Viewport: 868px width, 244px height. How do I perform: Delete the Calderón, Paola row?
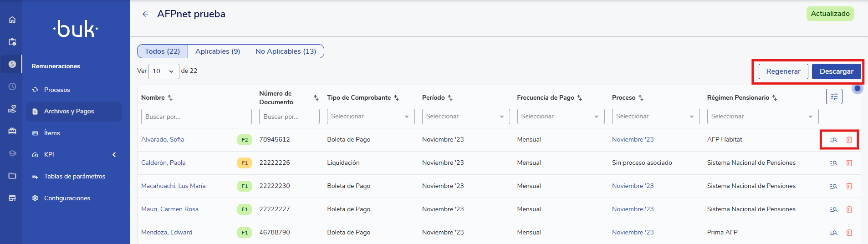849,163
